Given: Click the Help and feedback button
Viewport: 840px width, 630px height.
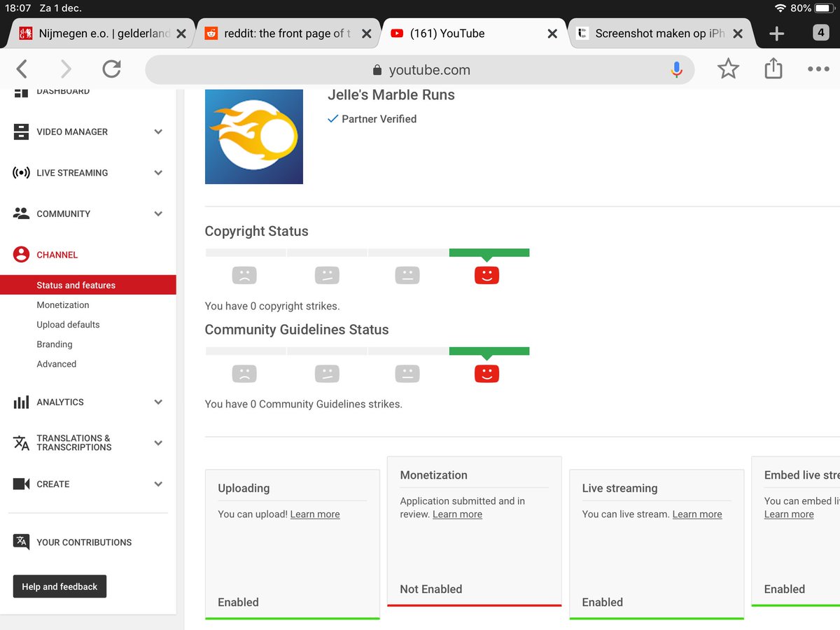Looking at the screenshot, I should pyautogui.click(x=59, y=587).
